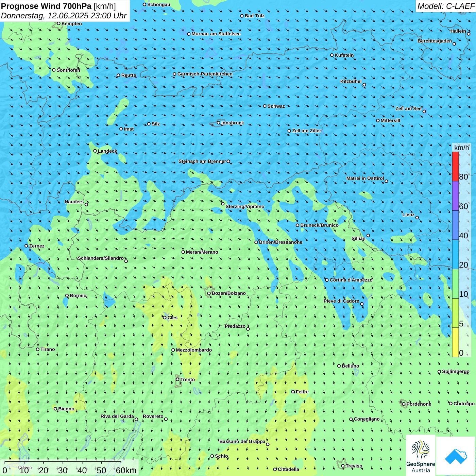Click the Kufstein city marker dot
The image size is (476, 476).
pyautogui.click(x=332, y=55)
